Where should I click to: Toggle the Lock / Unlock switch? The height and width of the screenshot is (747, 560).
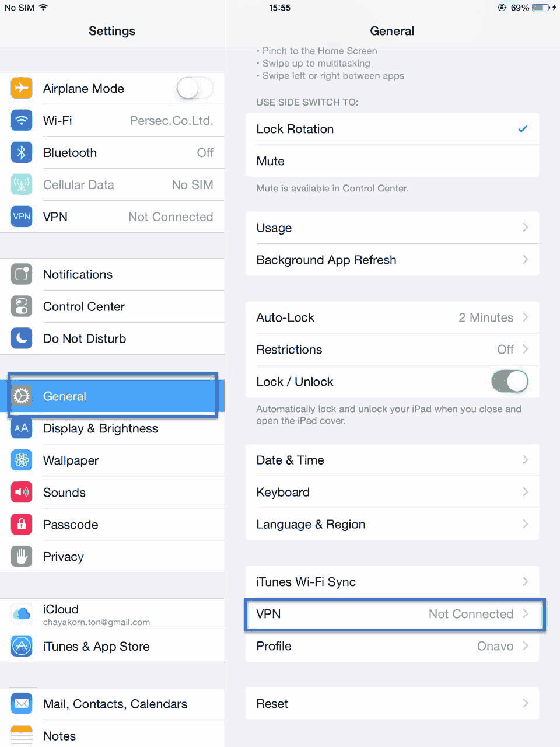[510, 382]
